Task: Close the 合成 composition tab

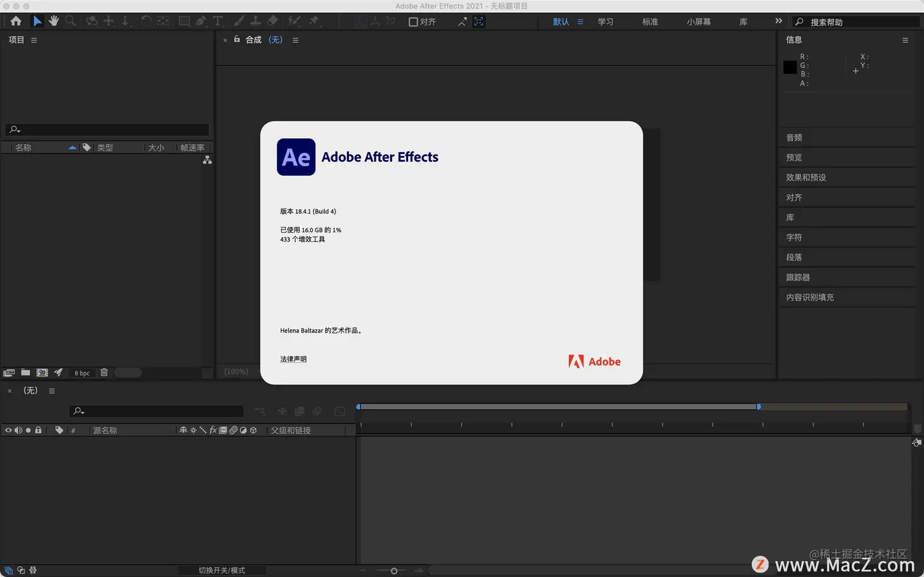Action: point(225,40)
